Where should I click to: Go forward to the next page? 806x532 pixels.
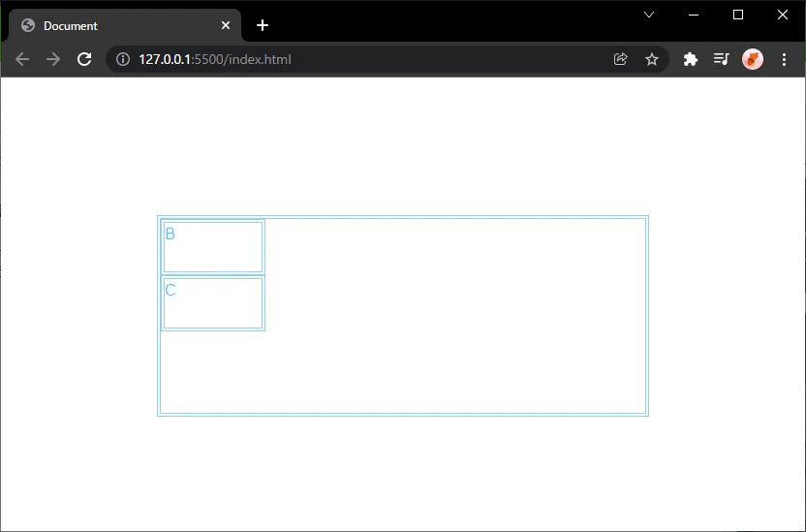click(53, 59)
